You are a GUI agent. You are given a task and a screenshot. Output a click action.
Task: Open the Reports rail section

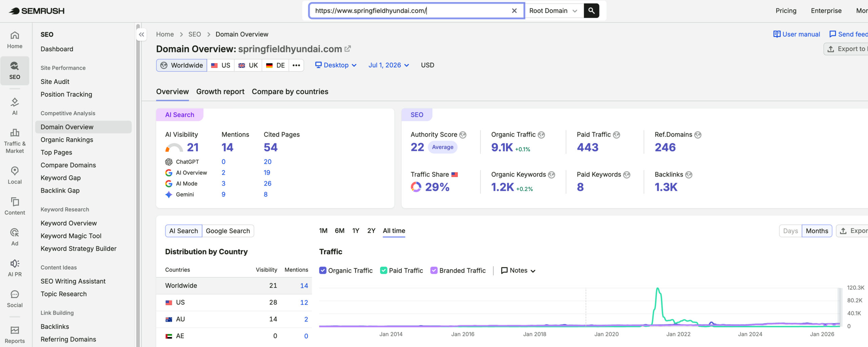click(x=15, y=335)
